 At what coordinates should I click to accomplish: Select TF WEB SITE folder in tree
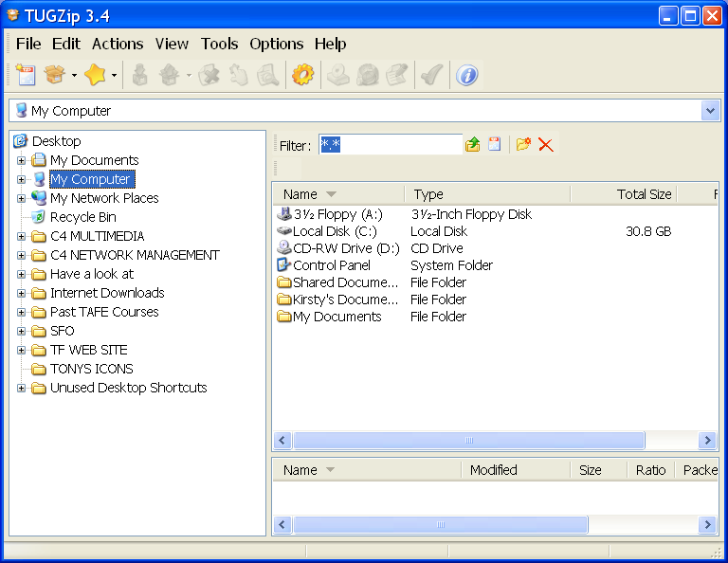tap(89, 350)
